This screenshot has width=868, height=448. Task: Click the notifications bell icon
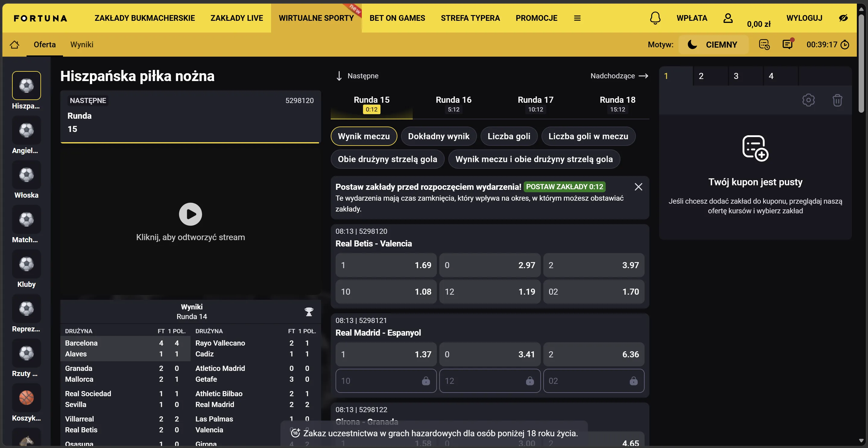click(655, 18)
